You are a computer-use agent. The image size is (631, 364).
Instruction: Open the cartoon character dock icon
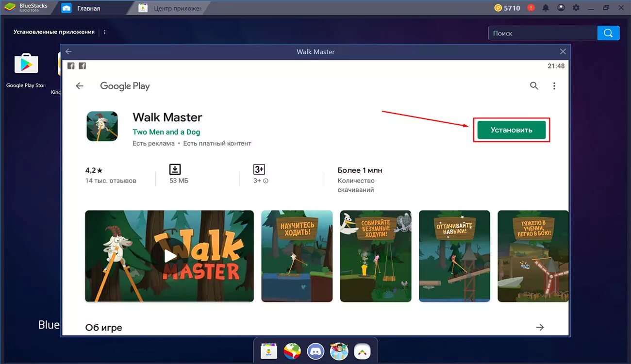coord(339,350)
